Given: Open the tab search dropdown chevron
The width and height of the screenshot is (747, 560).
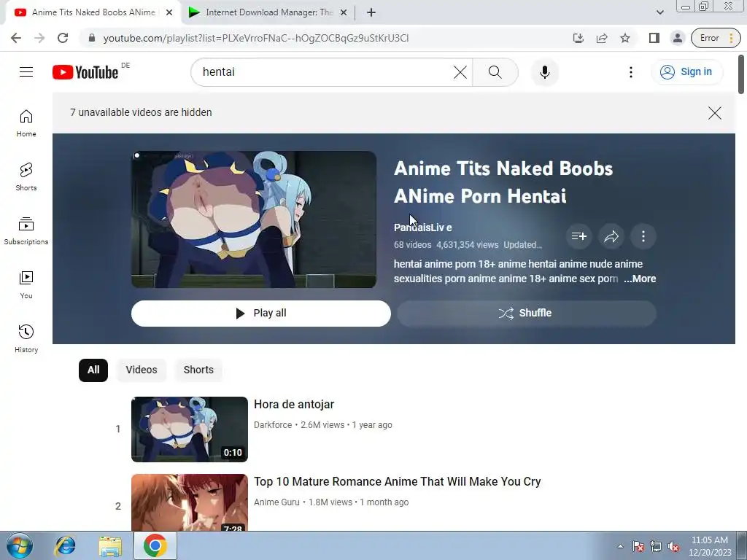Looking at the screenshot, I should (659, 12).
